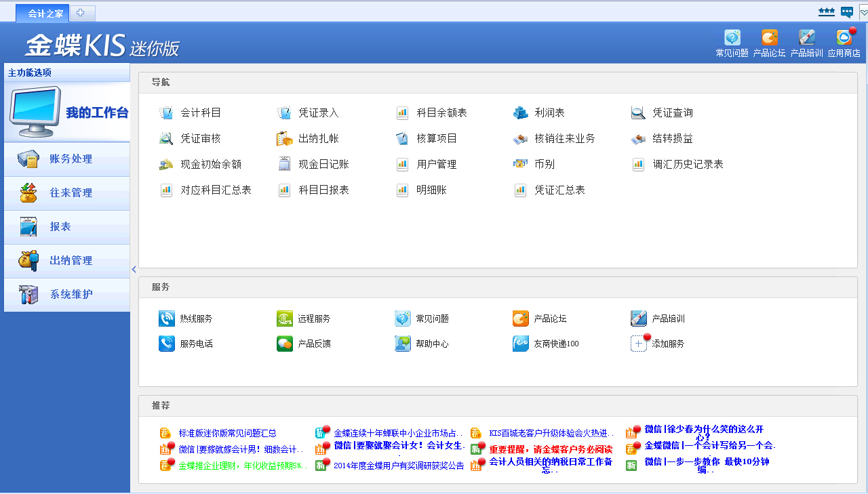The height and width of the screenshot is (494, 868).
Task: Switch to the 会计之家 tab
Action: point(42,12)
